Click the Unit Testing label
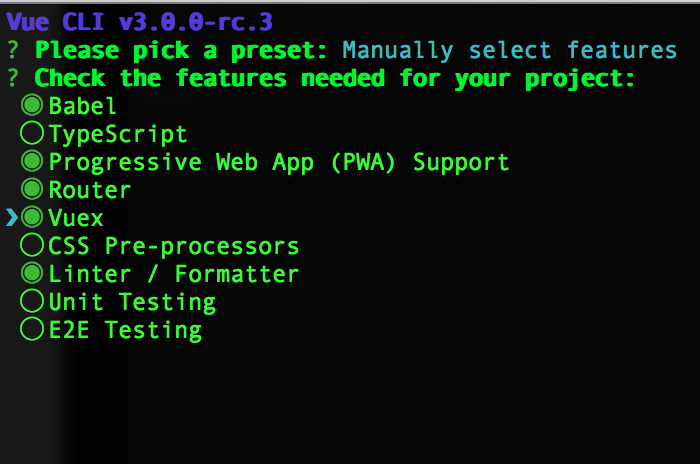The height and width of the screenshot is (464, 700). coord(132,301)
